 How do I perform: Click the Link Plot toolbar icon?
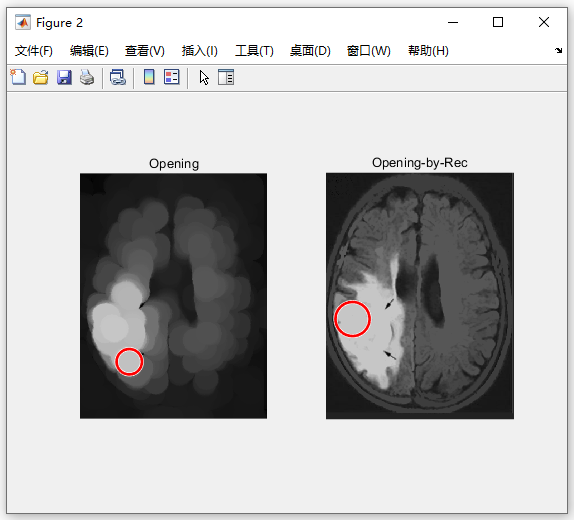(118, 77)
